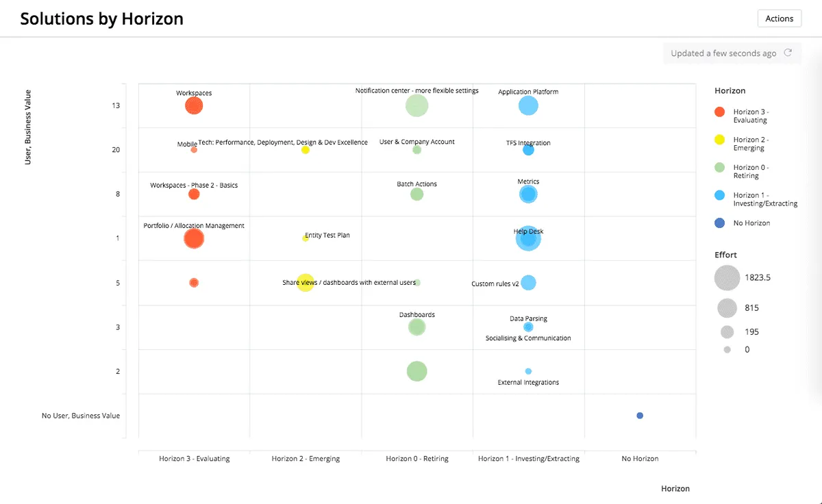Click the Application Platform bubble
822x504 pixels.
tap(528, 105)
